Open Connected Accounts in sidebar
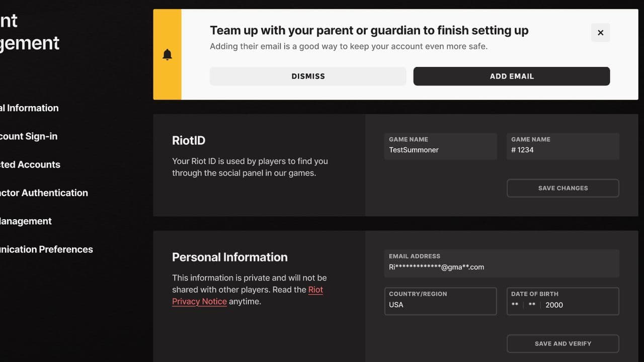The height and width of the screenshot is (362, 644). [x=30, y=164]
